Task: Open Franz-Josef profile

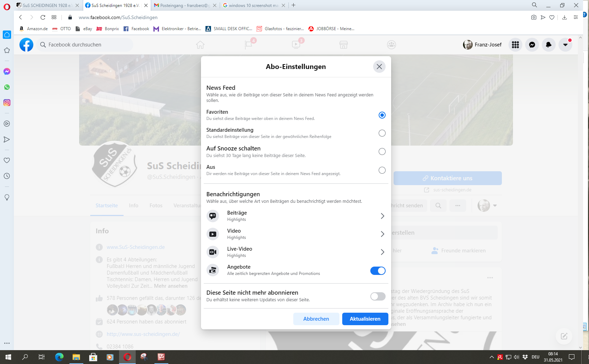Action: 482,45
